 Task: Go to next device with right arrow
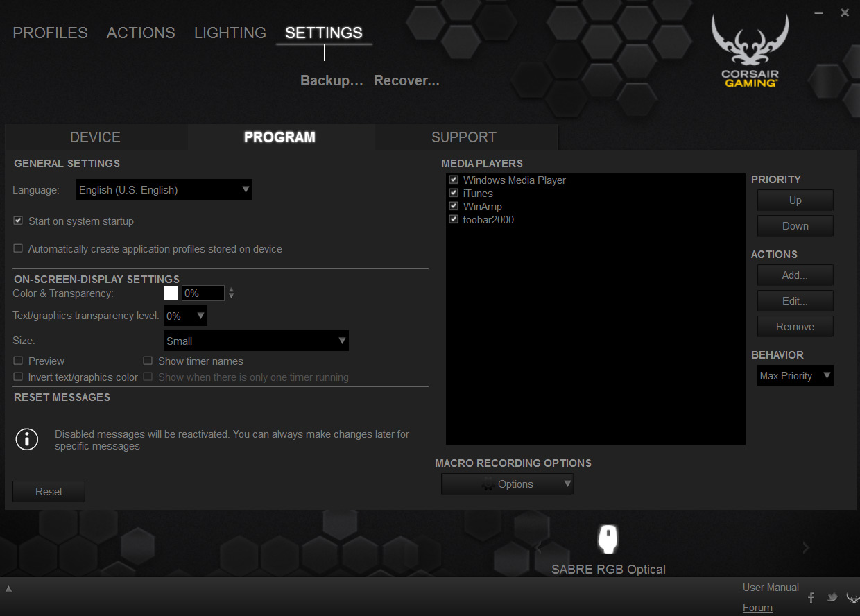point(805,548)
